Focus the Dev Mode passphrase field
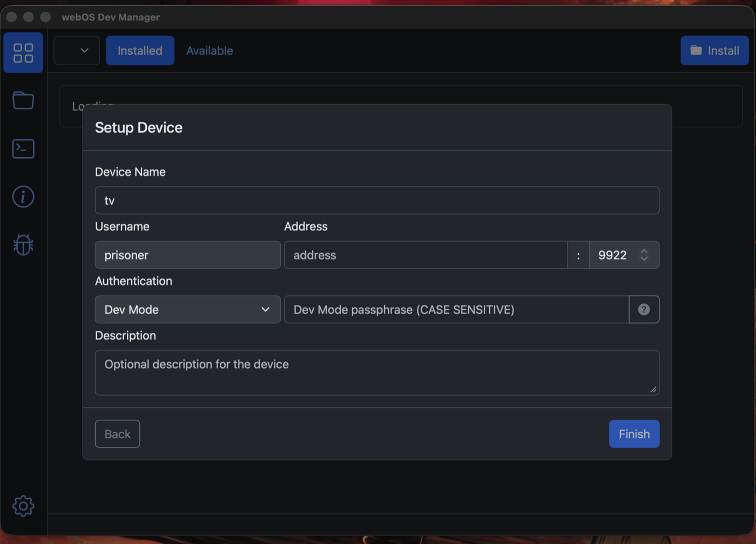The height and width of the screenshot is (544, 756). click(x=456, y=309)
